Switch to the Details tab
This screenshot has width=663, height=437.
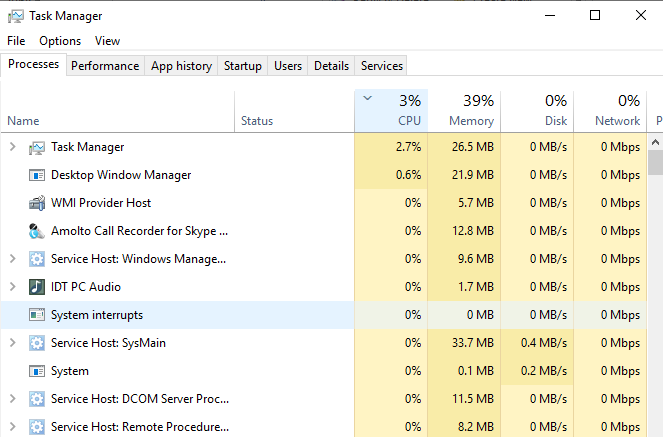pyautogui.click(x=332, y=66)
